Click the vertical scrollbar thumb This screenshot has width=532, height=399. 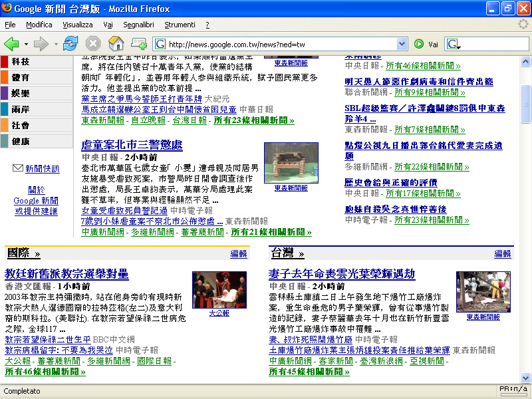[x=525, y=104]
